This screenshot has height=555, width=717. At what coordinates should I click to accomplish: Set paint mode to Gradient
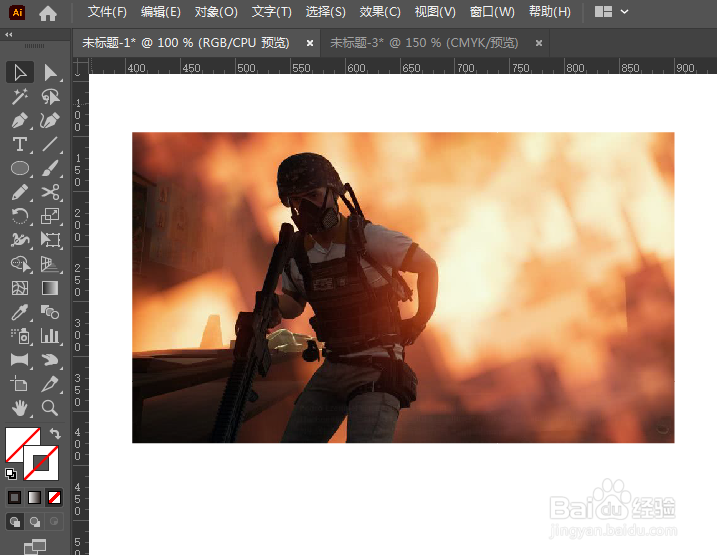click(x=34, y=497)
